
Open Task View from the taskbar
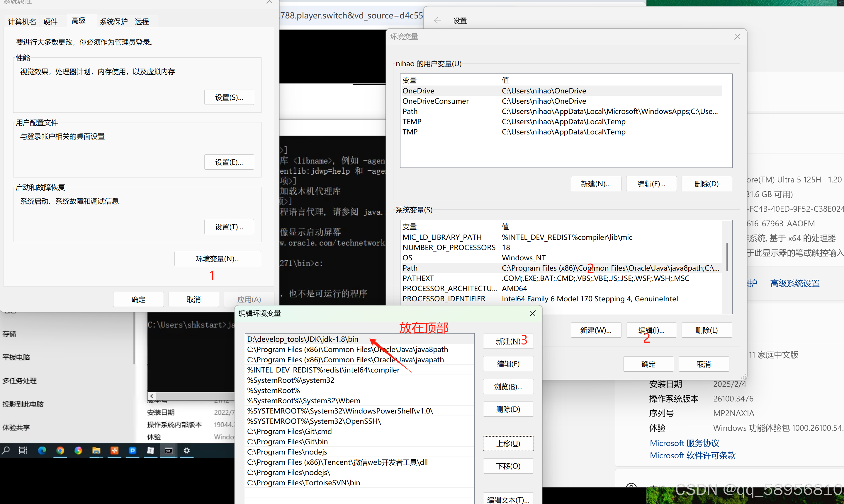click(23, 451)
